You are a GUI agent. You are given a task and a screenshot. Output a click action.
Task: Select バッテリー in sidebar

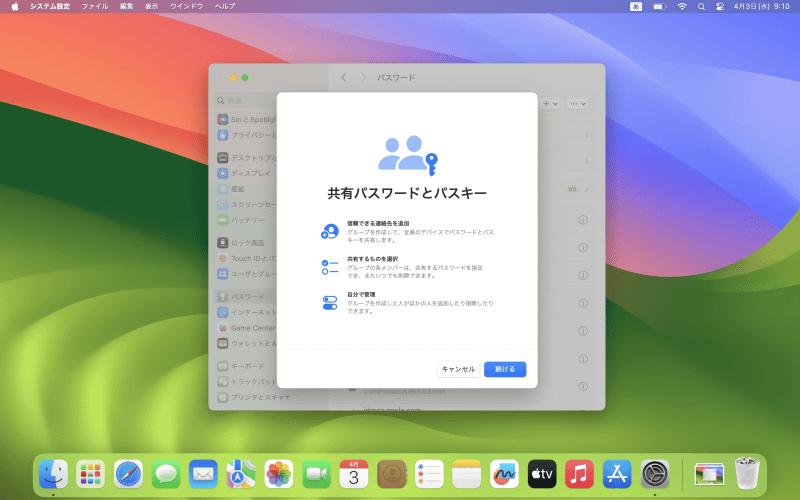pyautogui.click(x=247, y=220)
